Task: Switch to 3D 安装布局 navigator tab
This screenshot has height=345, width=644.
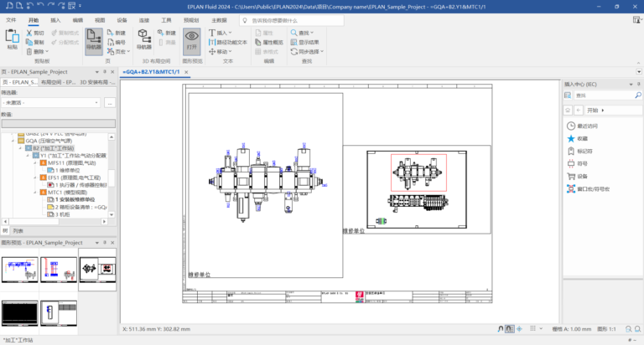Action: pyautogui.click(x=97, y=82)
